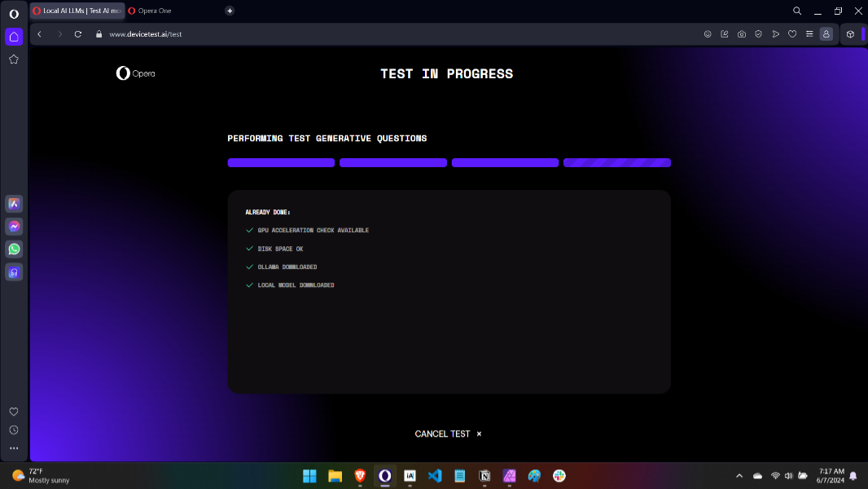Expand hidden system tray icons chevron

(739, 475)
